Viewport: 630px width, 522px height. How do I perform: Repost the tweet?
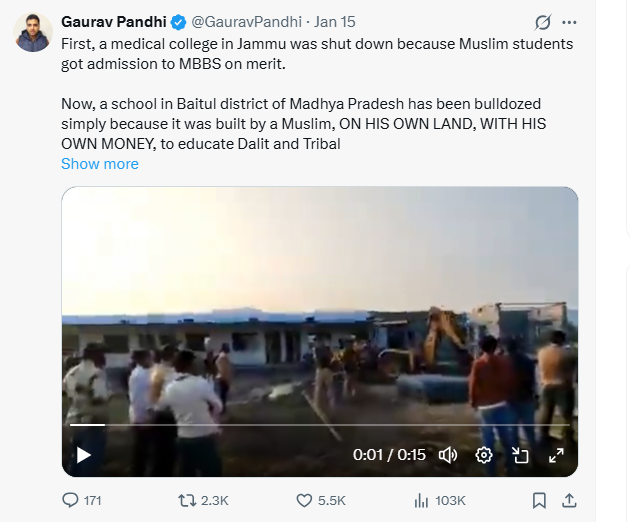[x=187, y=500]
